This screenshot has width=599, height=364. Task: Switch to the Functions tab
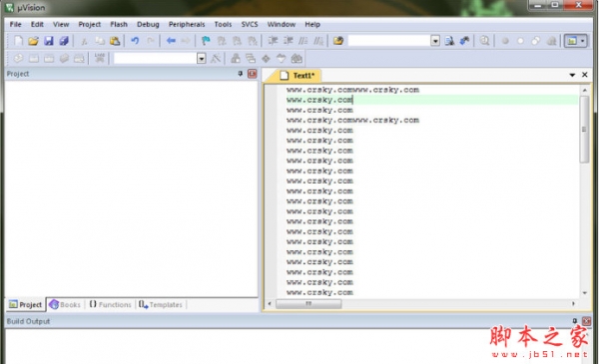point(111,304)
